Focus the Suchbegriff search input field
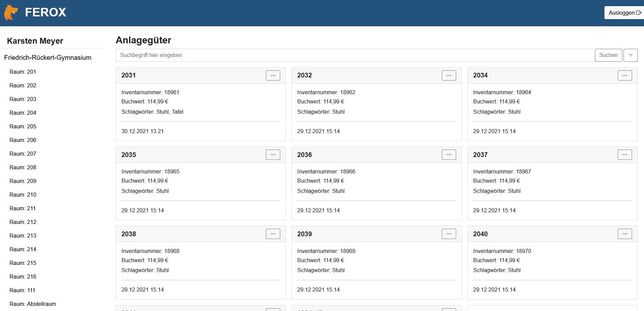Viewport: 644px width, 311px height. click(x=355, y=55)
